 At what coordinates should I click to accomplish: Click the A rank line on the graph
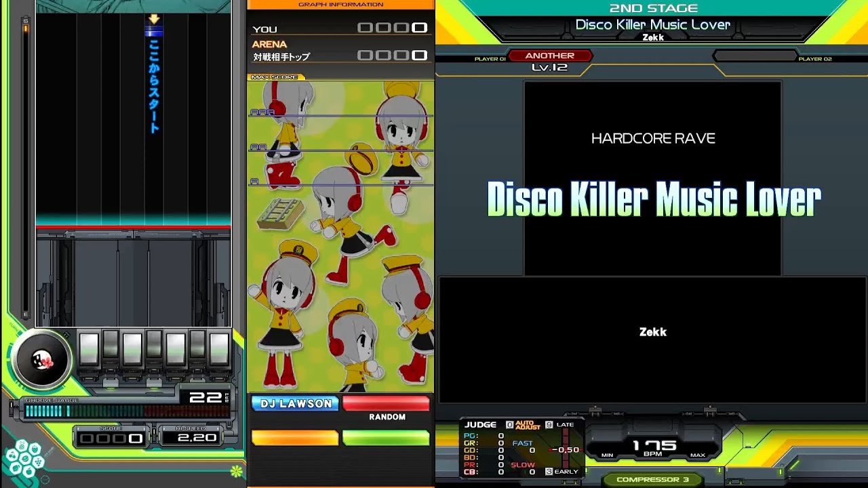coord(340,184)
